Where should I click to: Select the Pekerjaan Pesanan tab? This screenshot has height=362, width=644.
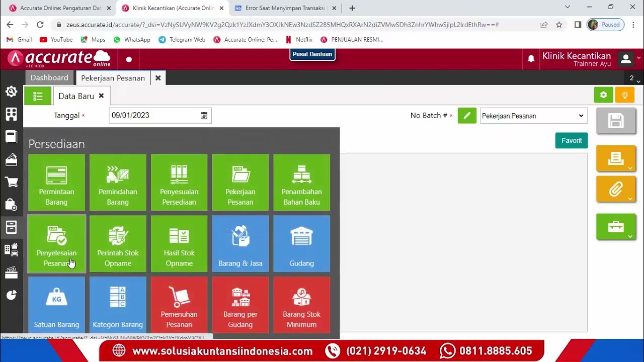(x=113, y=78)
